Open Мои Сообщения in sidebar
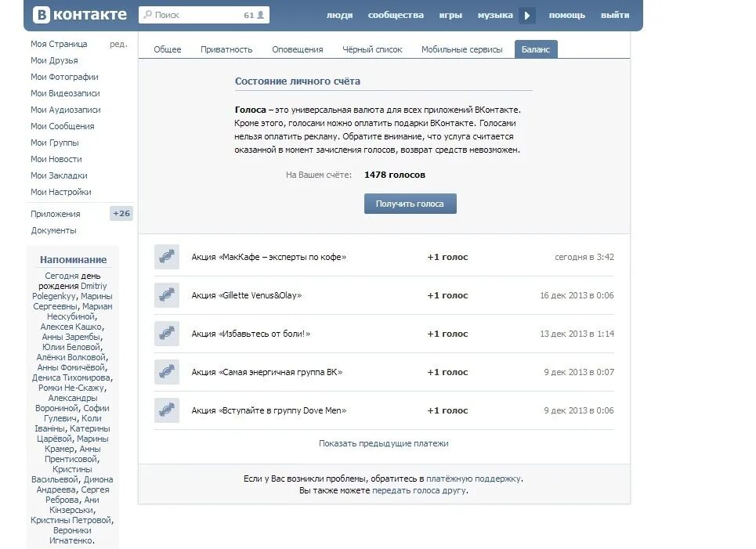 (62, 126)
